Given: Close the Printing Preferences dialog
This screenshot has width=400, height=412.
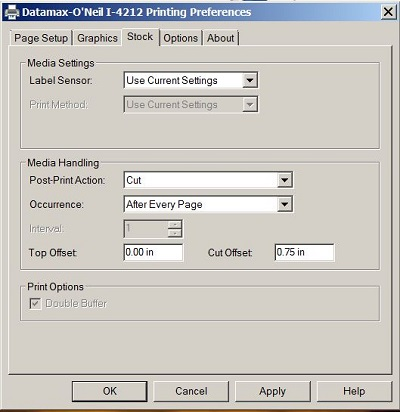Looking at the screenshot, I should (x=388, y=12).
